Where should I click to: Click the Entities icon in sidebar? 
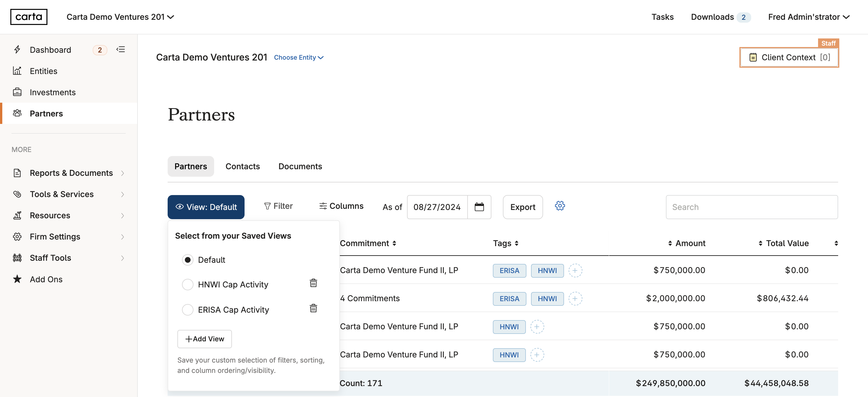pos(17,70)
